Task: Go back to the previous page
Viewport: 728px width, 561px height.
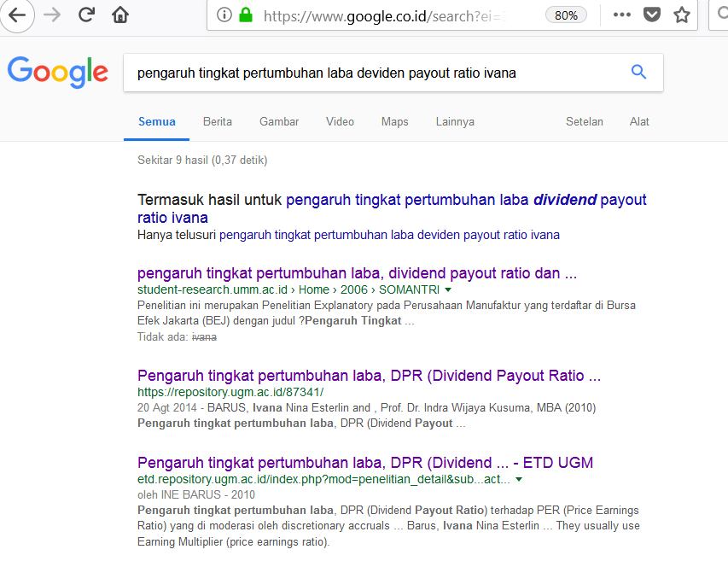Action: (x=17, y=15)
